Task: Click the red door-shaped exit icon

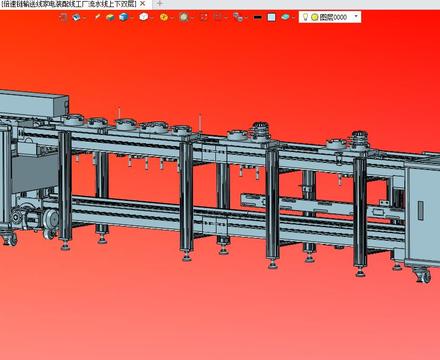Action: click(63, 17)
